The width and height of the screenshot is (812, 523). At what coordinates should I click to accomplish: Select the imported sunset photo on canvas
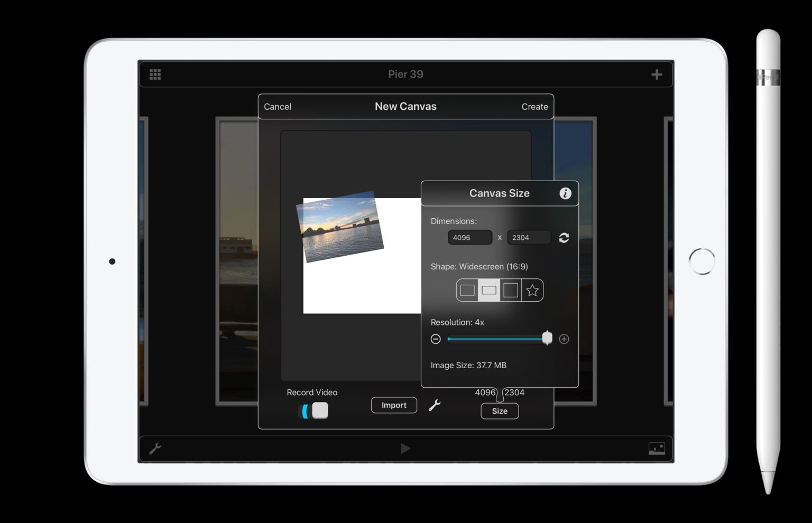pyautogui.click(x=340, y=227)
